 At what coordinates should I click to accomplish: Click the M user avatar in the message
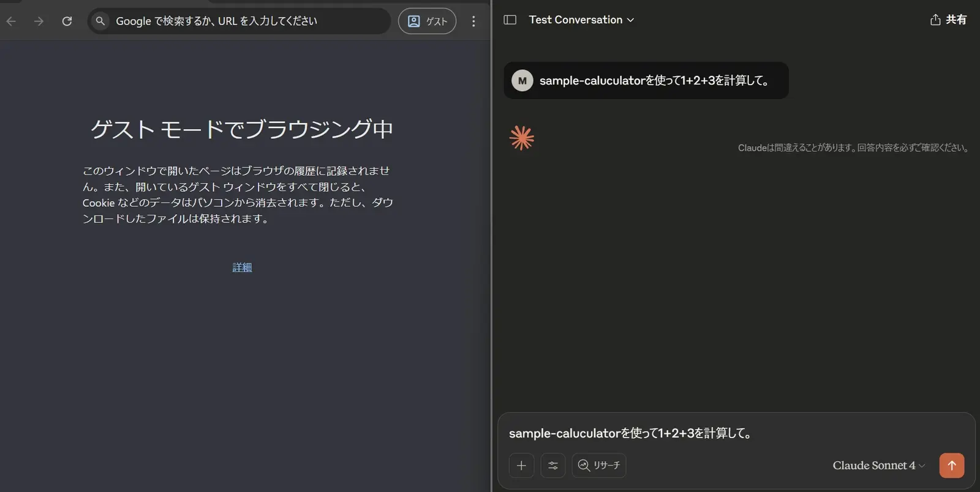point(522,81)
